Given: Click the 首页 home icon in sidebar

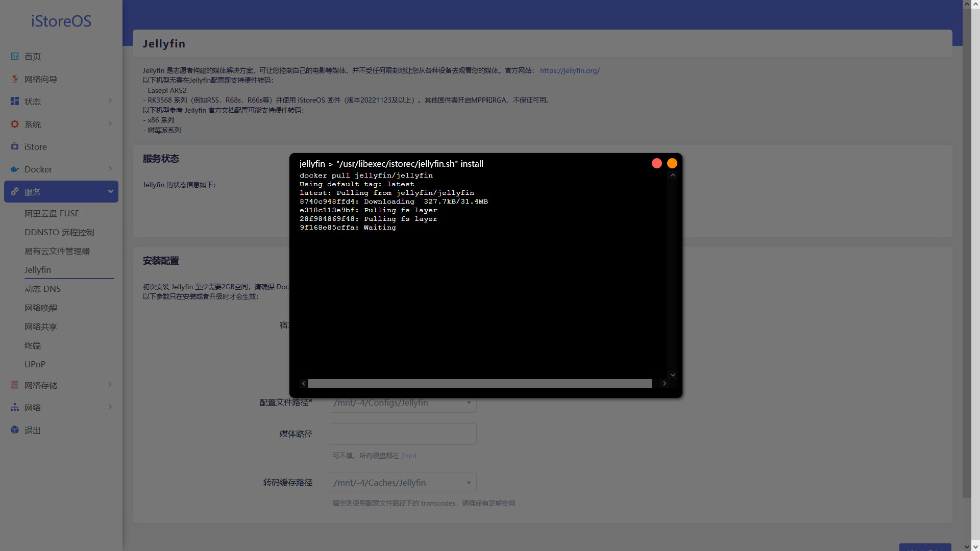Looking at the screenshot, I should coord(15,56).
